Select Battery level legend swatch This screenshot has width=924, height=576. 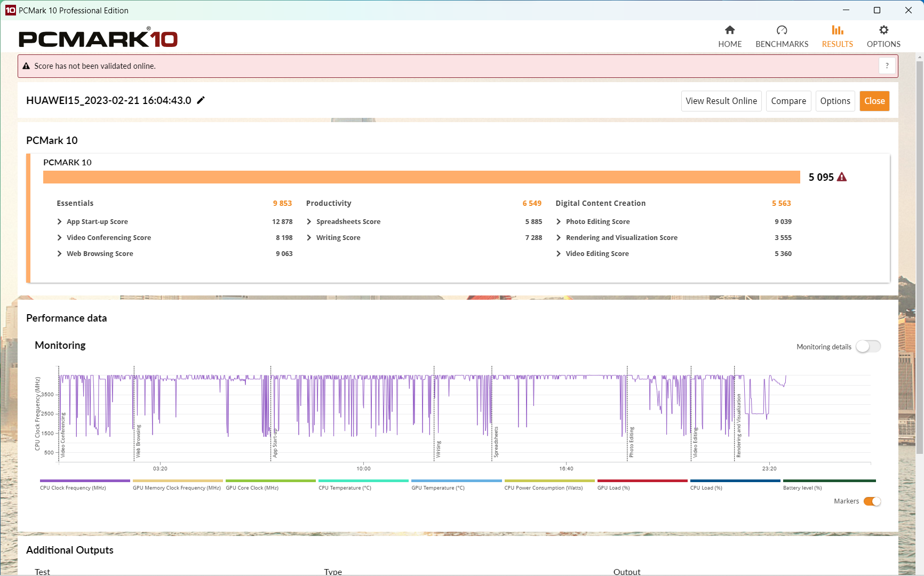click(829, 481)
